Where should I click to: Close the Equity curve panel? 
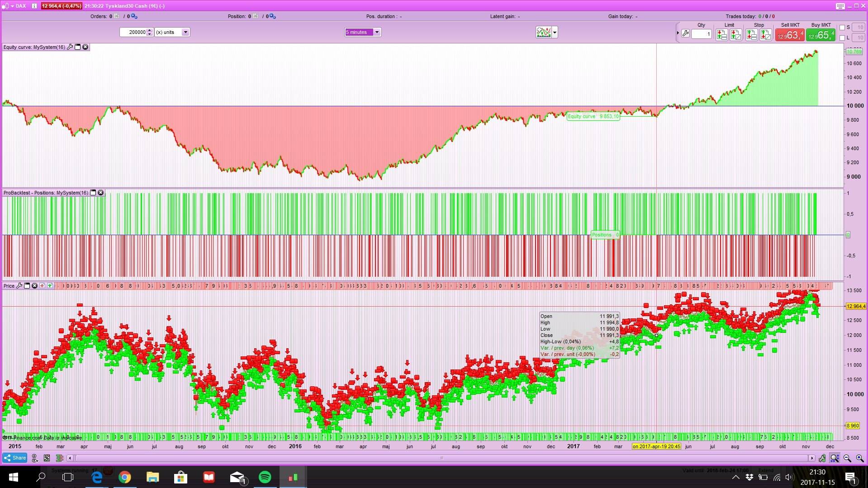click(85, 47)
